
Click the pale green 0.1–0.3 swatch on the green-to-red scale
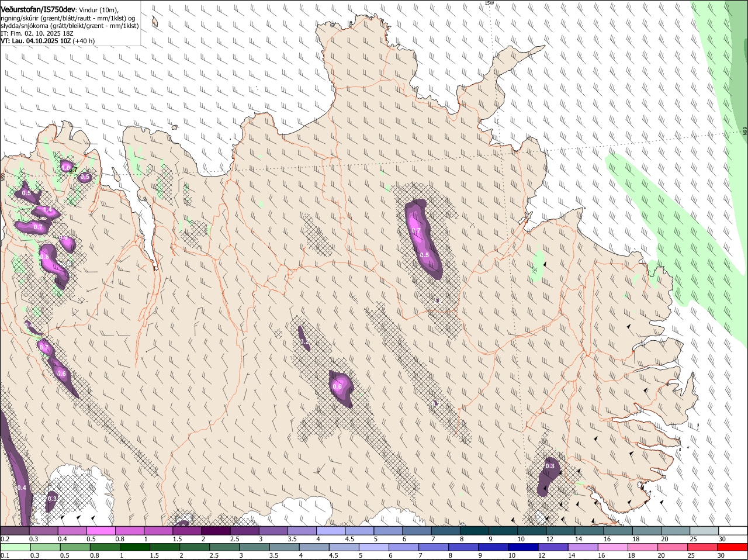point(16,547)
